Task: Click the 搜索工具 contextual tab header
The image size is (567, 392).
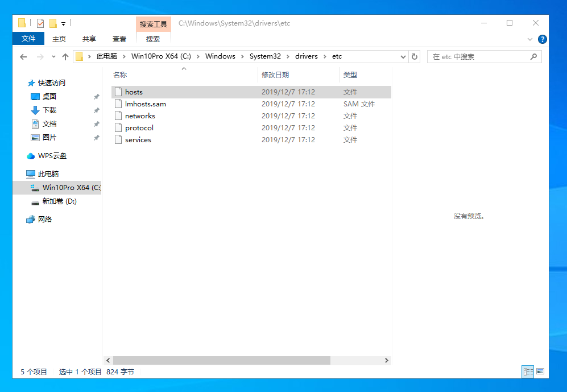Action: (154, 24)
